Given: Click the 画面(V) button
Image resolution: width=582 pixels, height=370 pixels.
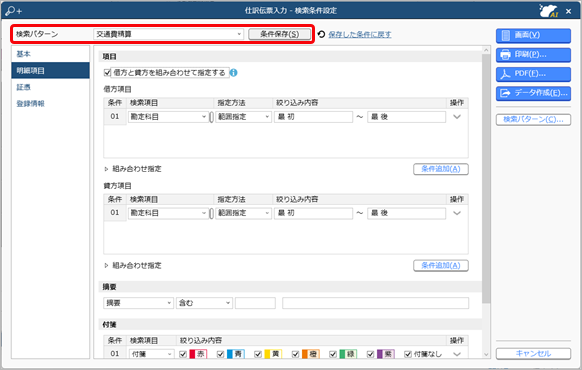Looking at the screenshot, I should (x=533, y=36).
